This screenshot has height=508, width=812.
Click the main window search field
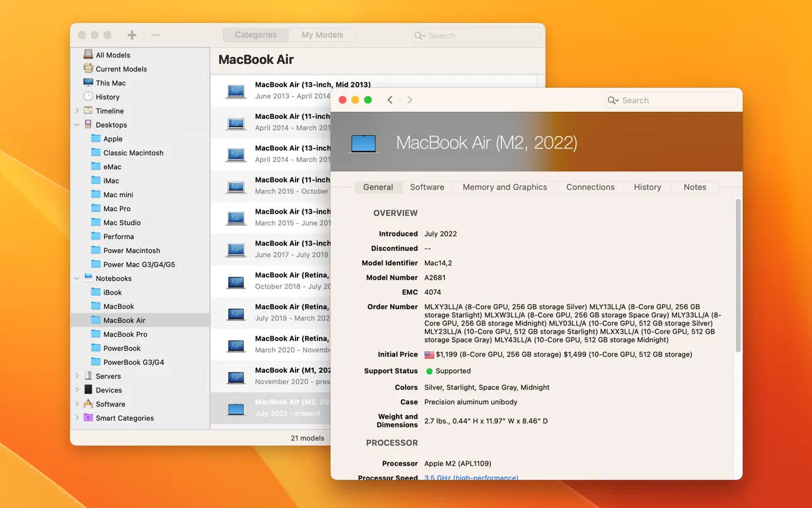(475, 35)
